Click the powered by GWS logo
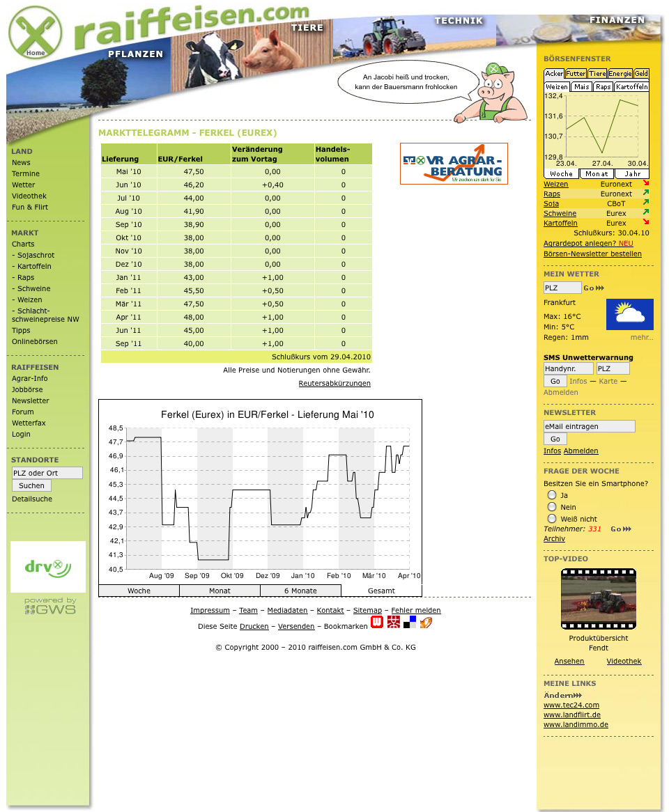The image size is (669, 812). 50,606
